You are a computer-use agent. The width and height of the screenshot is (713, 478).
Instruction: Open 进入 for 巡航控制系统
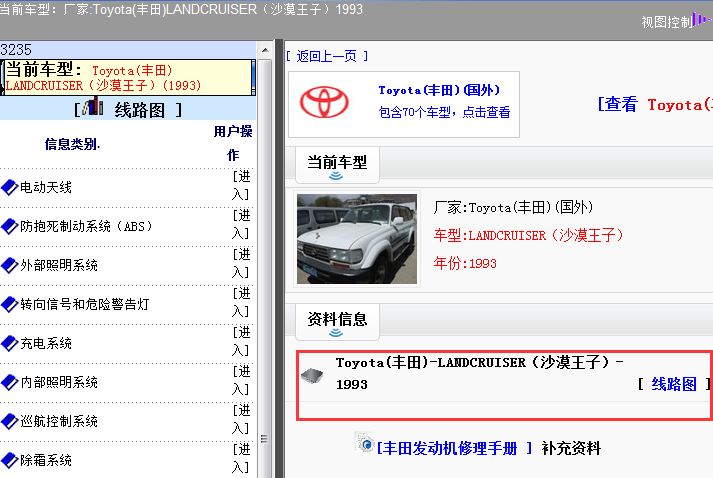pyautogui.click(x=241, y=420)
